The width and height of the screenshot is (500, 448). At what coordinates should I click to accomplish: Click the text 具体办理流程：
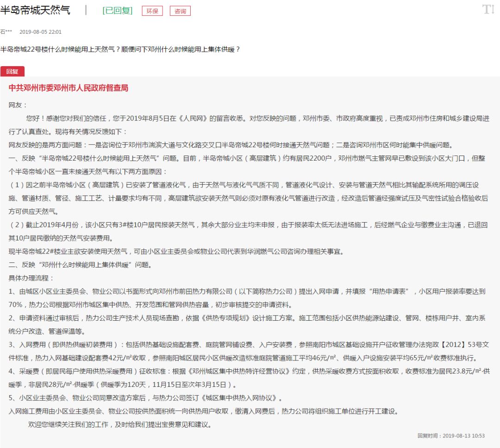[31, 278]
